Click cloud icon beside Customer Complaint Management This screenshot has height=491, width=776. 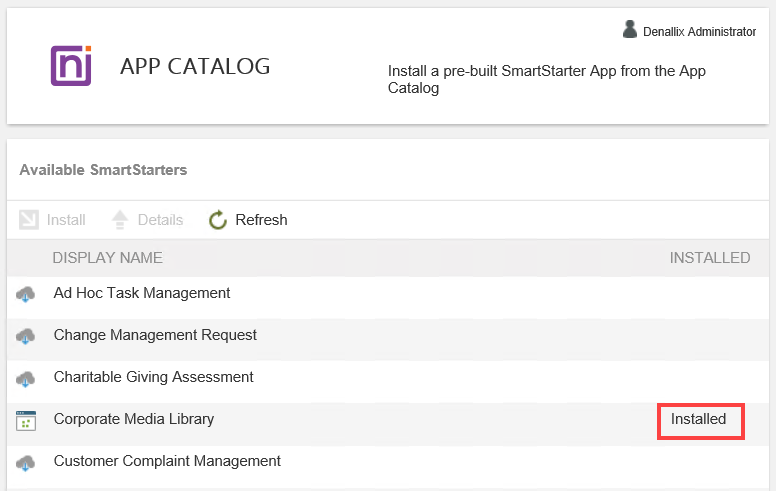click(26, 462)
